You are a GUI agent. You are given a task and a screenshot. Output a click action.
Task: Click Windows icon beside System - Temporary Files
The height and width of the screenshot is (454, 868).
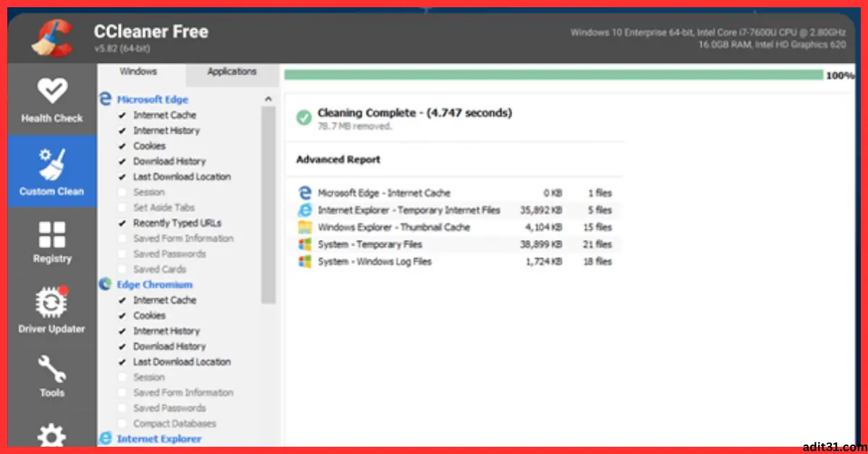[305, 244]
